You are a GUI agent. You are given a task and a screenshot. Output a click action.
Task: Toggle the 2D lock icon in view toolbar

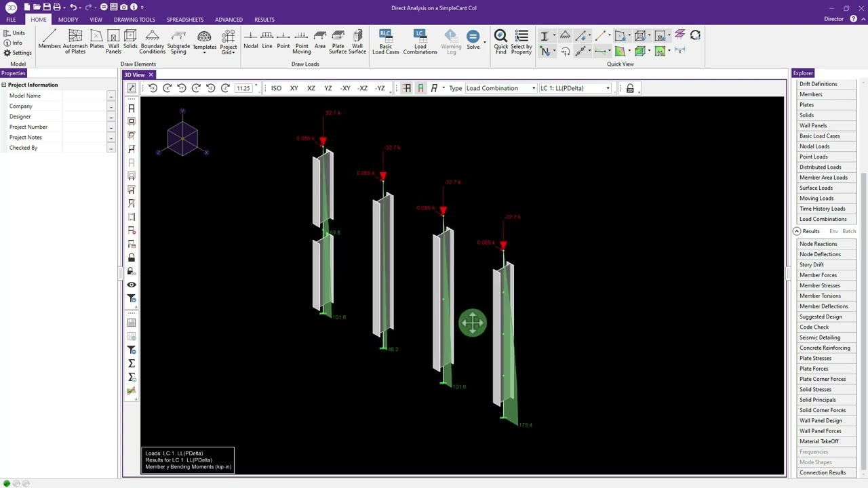tap(630, 88)
